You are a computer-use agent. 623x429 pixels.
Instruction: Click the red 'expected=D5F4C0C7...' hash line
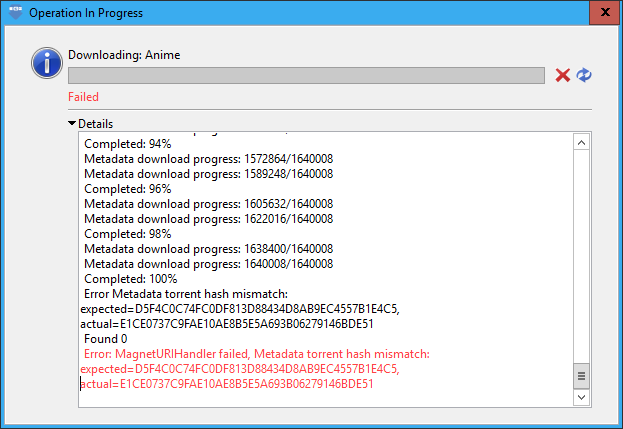[x=240, y=369]
